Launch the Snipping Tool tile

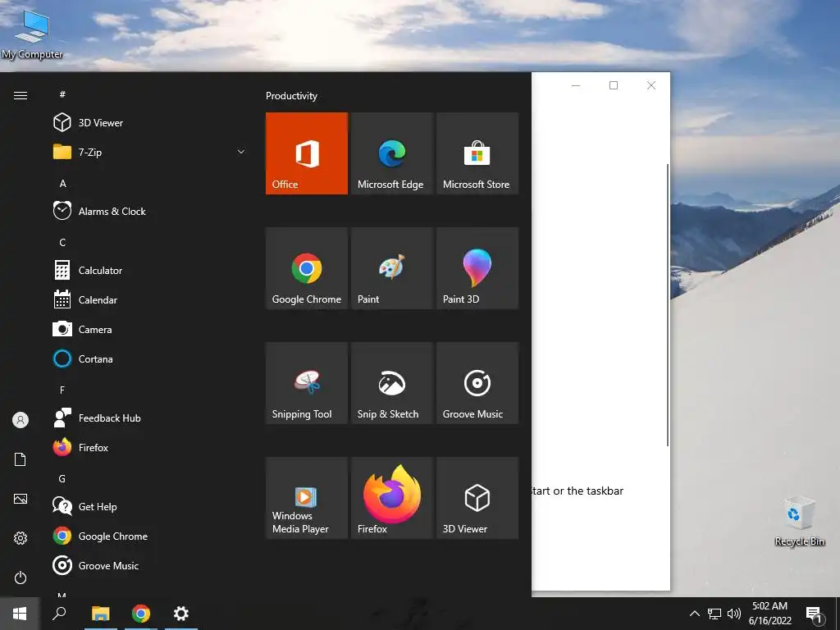[307, 383]
